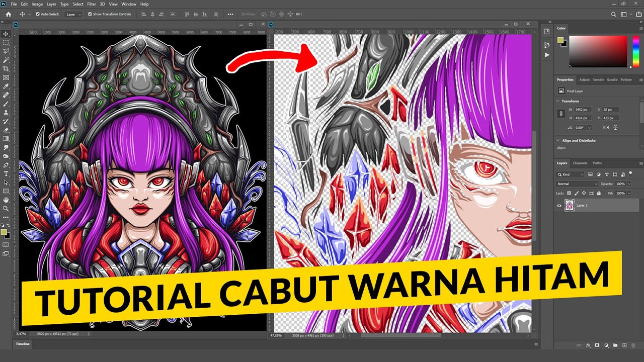Flip horizontal icon in Transform section
Viewport: 644px width, 362px height.
606,127
